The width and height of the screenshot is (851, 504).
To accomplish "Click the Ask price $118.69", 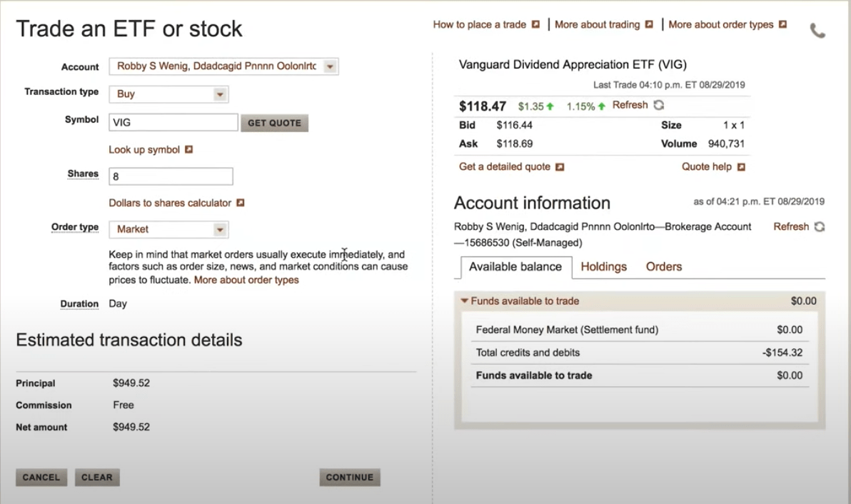I will pyautogui.click(x=515, y=143).
